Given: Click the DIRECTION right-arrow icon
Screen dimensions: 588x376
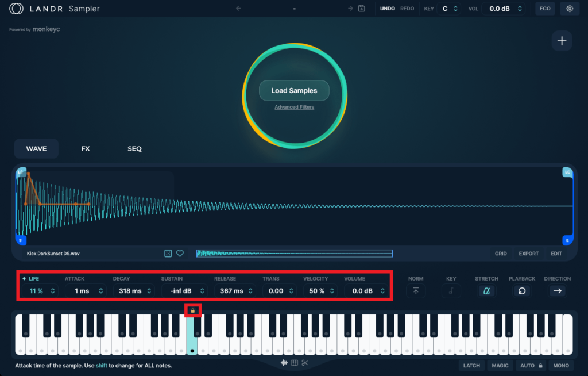Looking at the screenshot, I should [x=558, y=291].
